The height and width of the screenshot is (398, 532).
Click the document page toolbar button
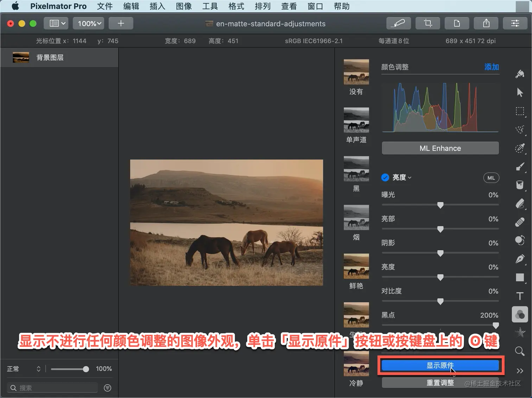coord(457,23)
